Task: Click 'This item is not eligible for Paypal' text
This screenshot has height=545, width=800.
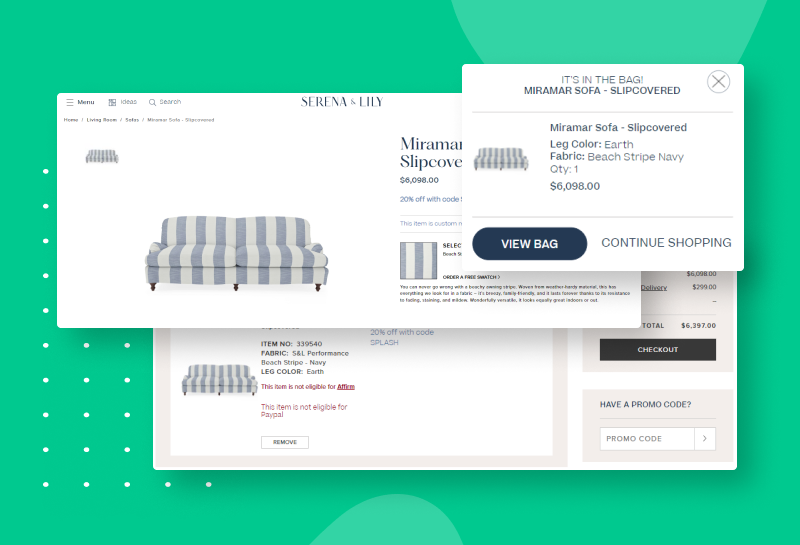Action: pyautogui.click(x=304, y=411)
